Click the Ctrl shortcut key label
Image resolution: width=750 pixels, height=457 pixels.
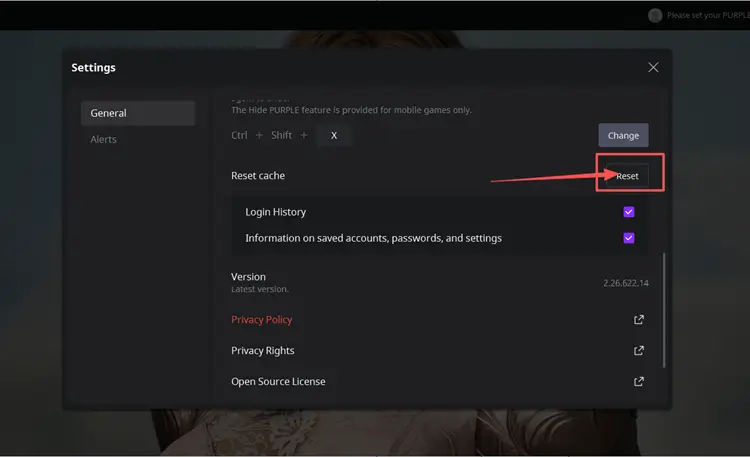coord(239,135)
